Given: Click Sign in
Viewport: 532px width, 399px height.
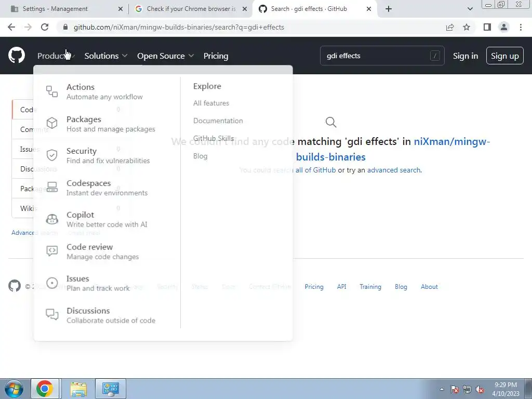Looking at the screenshot, I should pos(465,56).
